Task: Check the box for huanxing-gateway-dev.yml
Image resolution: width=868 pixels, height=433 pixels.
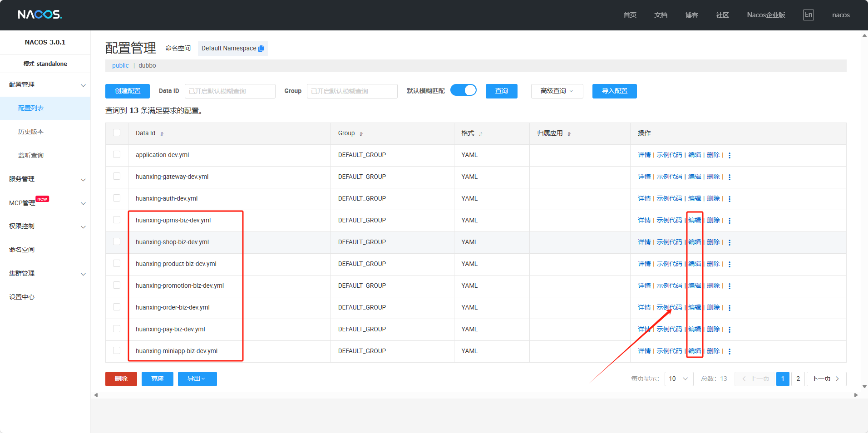Action: point(117,176)
